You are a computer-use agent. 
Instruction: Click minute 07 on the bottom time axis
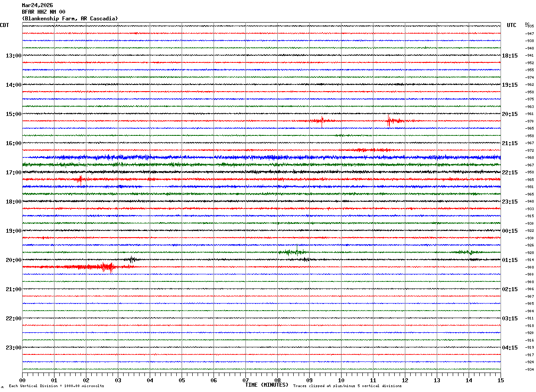[x=245, y=380]
